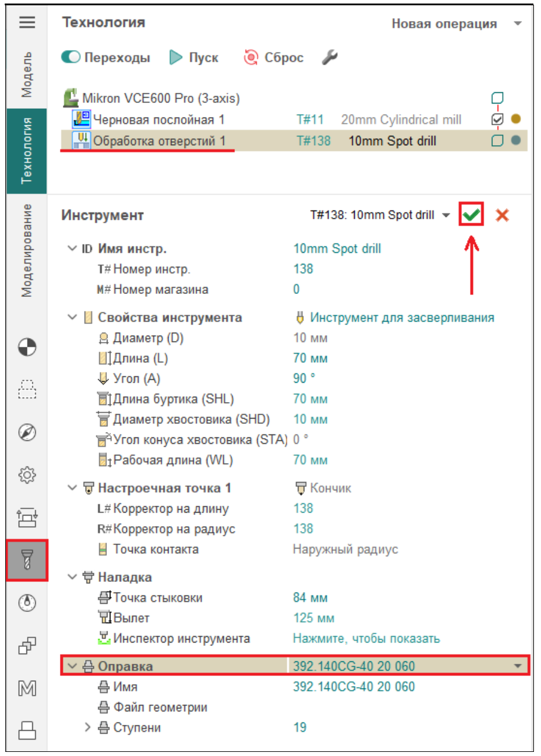
Task: Open the Новая операция dropdown
Action: (517, 24)
